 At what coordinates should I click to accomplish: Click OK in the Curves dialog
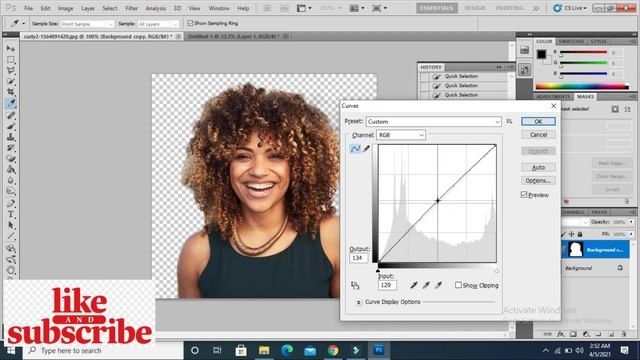(538, 121)
